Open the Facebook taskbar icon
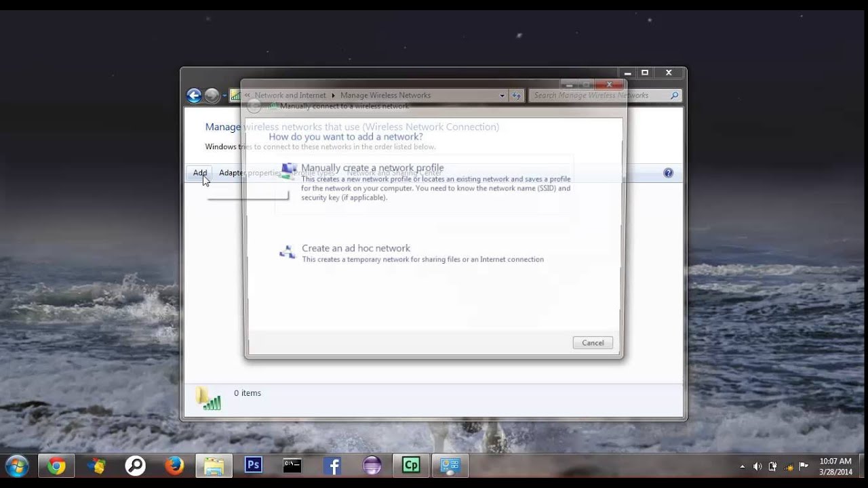868x488 pixels. (x=332, y=466)
